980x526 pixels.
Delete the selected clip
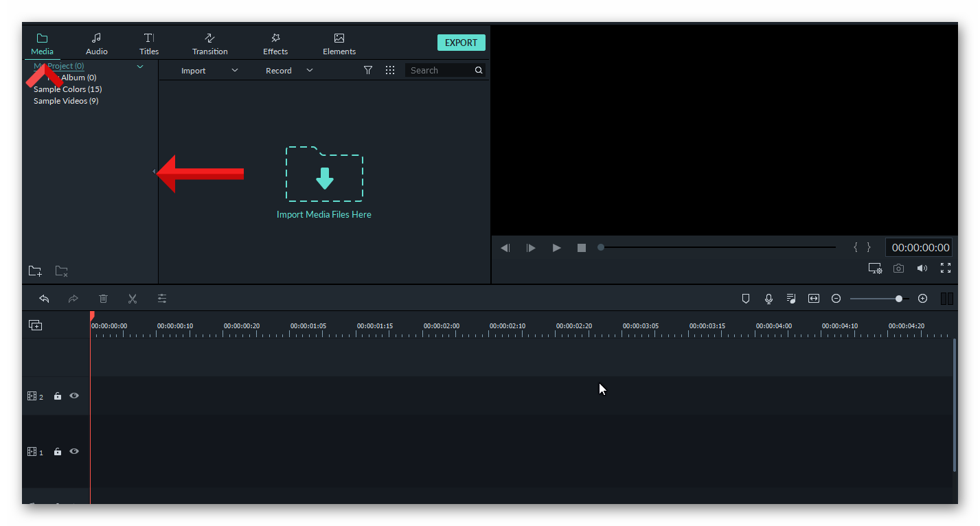pos(103,299)
